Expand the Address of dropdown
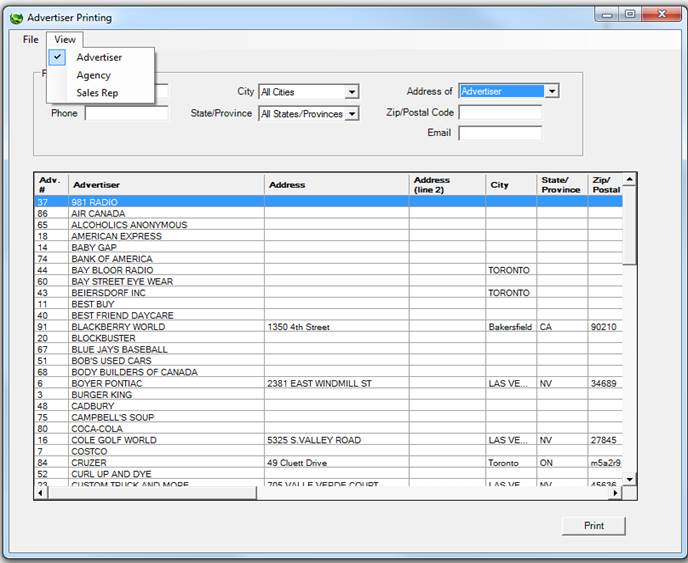The width and height of the screenshot is (688, 563). tap(552, 91)
